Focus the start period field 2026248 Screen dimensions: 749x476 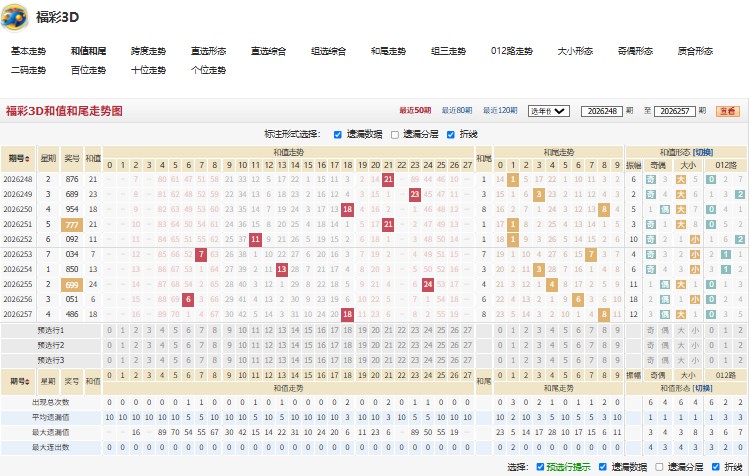[602, 111]
